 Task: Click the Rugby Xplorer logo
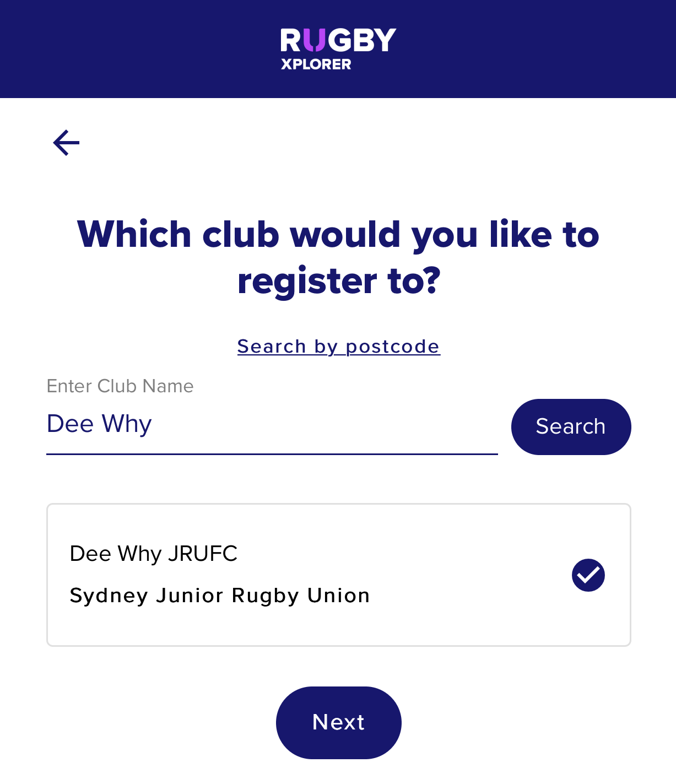[x=338, y=49]
